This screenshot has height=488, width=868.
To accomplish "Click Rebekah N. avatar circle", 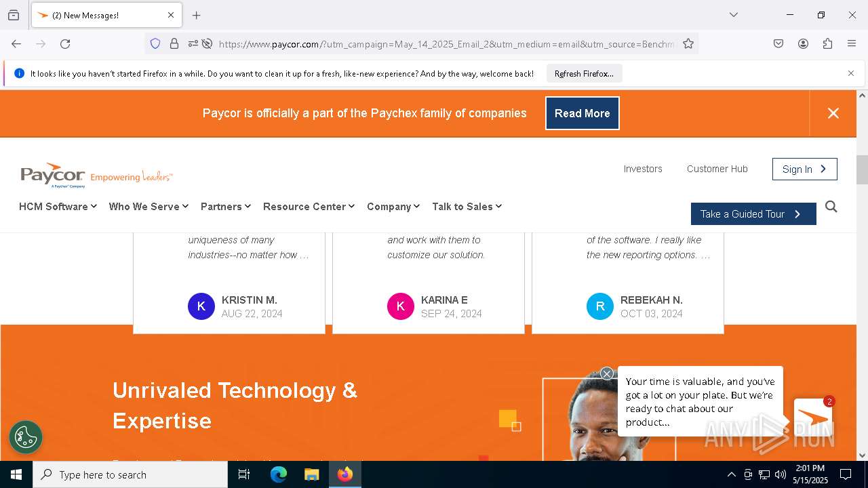I will (x=600, y=306).
